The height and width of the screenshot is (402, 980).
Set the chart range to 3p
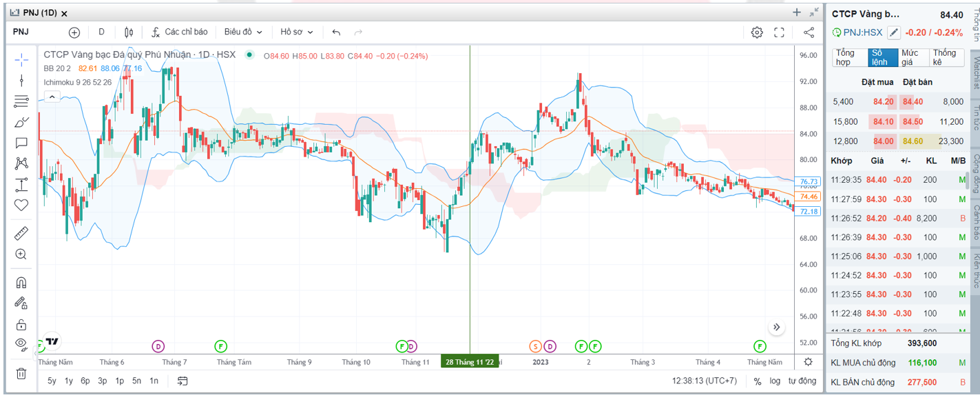[x=103, y=381]
